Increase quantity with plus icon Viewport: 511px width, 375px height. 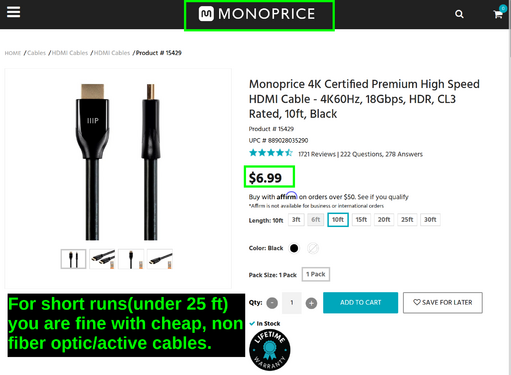[311, 303]
